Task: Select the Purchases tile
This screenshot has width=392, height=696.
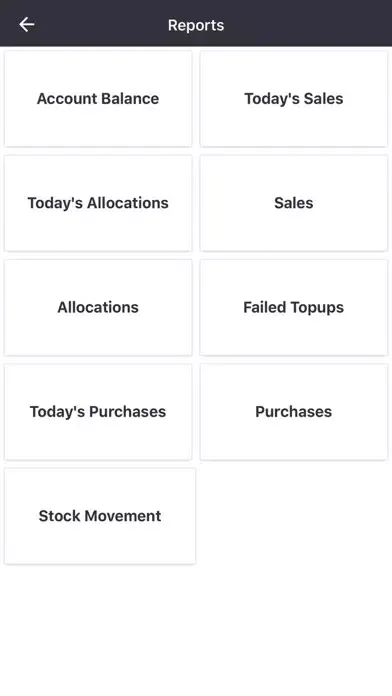Action: pos(293,411)
